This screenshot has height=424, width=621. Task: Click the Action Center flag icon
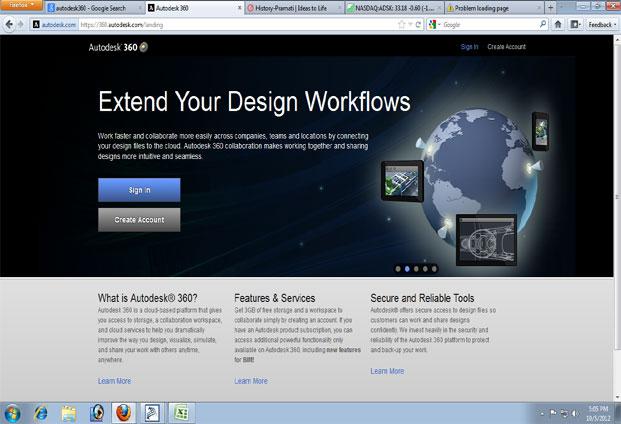coord(553,413)
